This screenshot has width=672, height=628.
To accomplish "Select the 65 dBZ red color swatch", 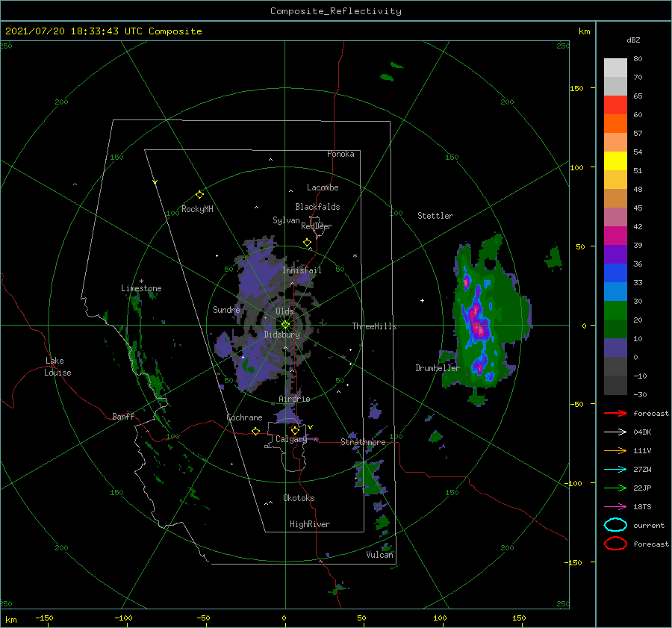I will point(615,105).
